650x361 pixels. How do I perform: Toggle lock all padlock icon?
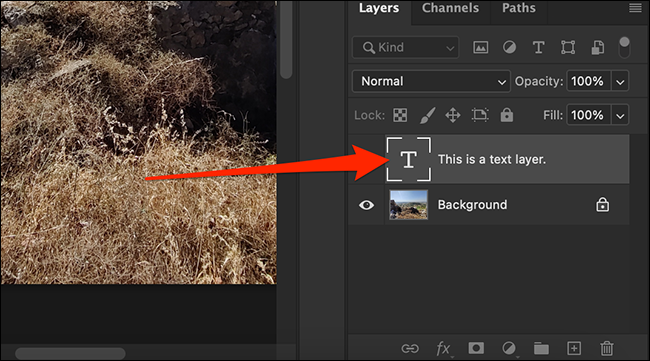pyautogui.click(x=507, y=115)
